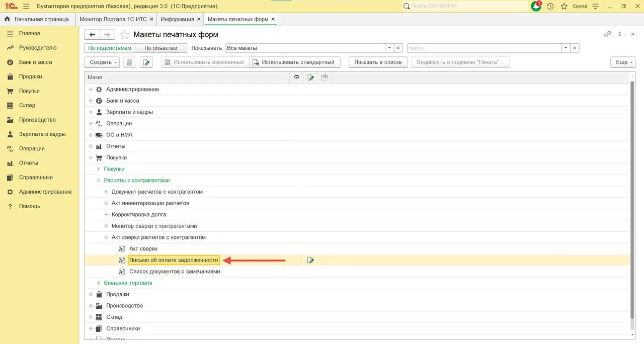
Task: Clear the search field with X
Action: [x=575, y=48]
